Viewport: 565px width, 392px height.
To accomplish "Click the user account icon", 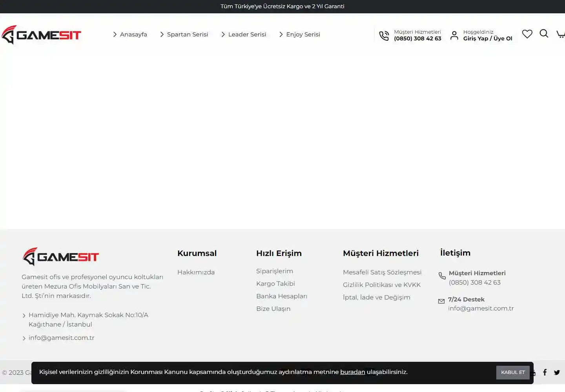I will click(454, 36).
